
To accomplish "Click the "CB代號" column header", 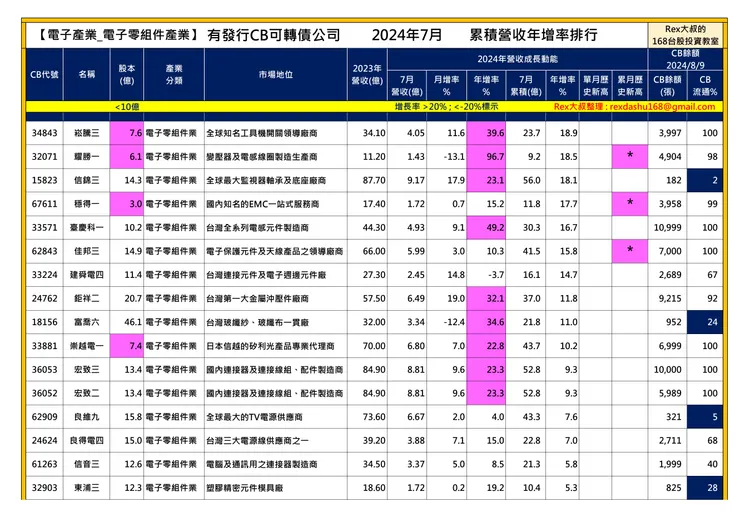I will tap(44, 75).
